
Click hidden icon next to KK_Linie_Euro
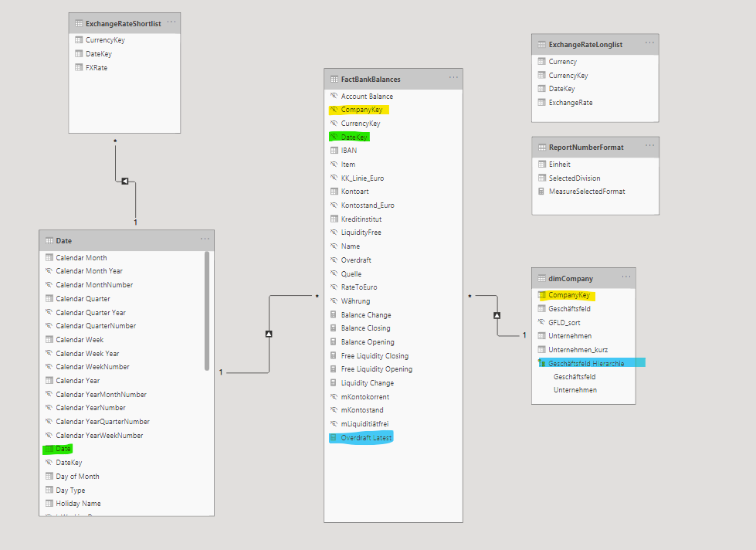tap(334, 178)
